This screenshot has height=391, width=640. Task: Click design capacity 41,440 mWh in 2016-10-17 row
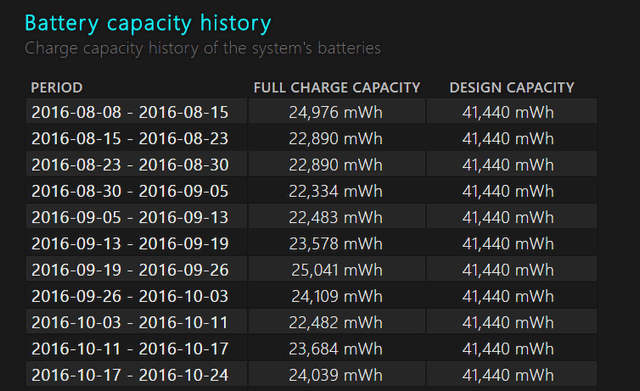pos(508,375)
